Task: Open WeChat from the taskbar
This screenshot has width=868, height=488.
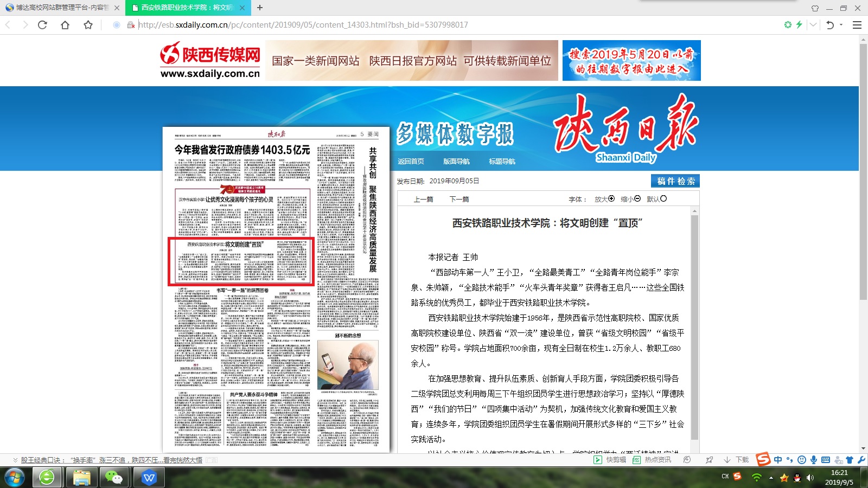Action: (x=114, y=477)
